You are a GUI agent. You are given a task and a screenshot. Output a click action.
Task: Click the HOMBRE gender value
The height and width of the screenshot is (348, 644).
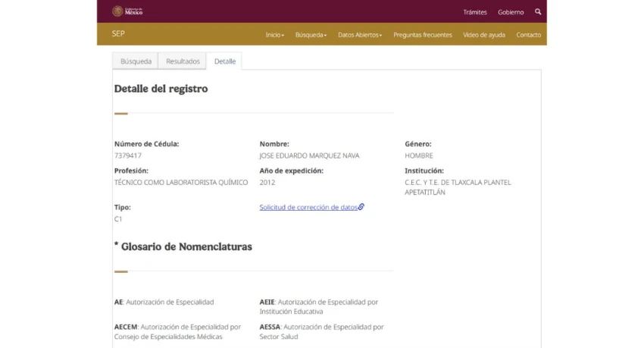pyautogui.click(x=419, y=155)
